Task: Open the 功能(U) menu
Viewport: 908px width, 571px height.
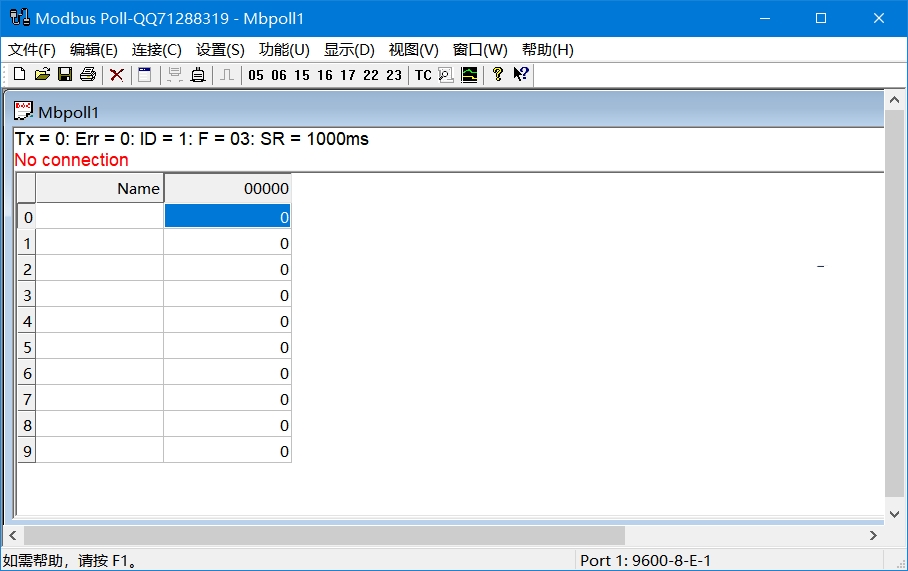Action: [284, 50]
